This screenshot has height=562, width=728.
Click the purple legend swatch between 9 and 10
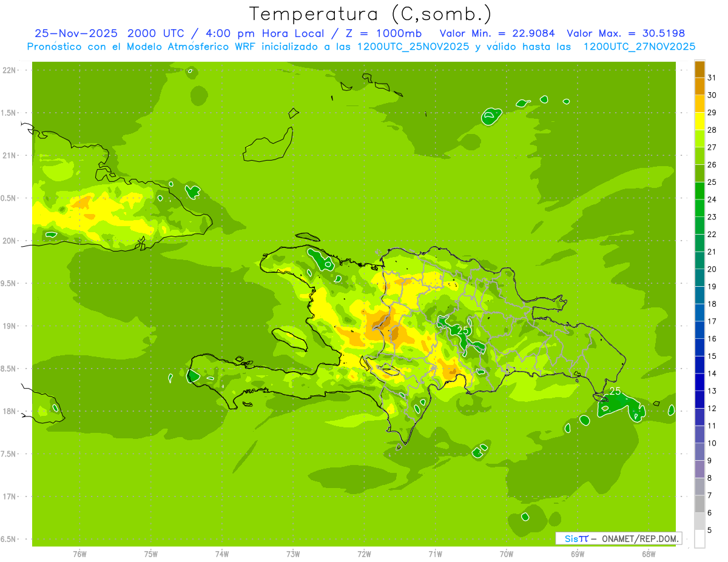point(699,452)
